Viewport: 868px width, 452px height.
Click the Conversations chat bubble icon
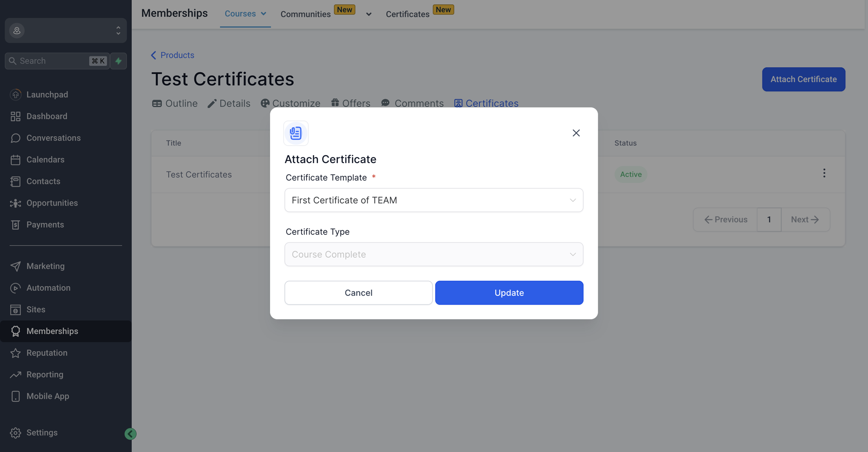15,138
